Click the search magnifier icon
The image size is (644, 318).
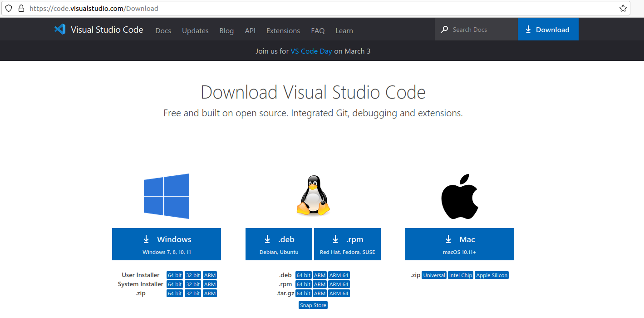coord(444,30)
